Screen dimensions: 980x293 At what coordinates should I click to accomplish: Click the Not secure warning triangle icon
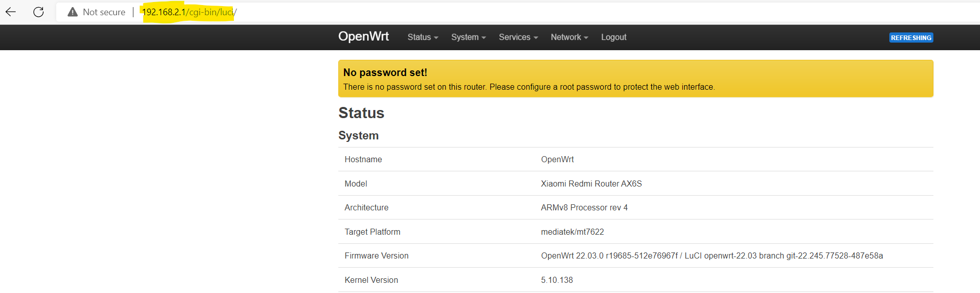(x=72, y=12)
